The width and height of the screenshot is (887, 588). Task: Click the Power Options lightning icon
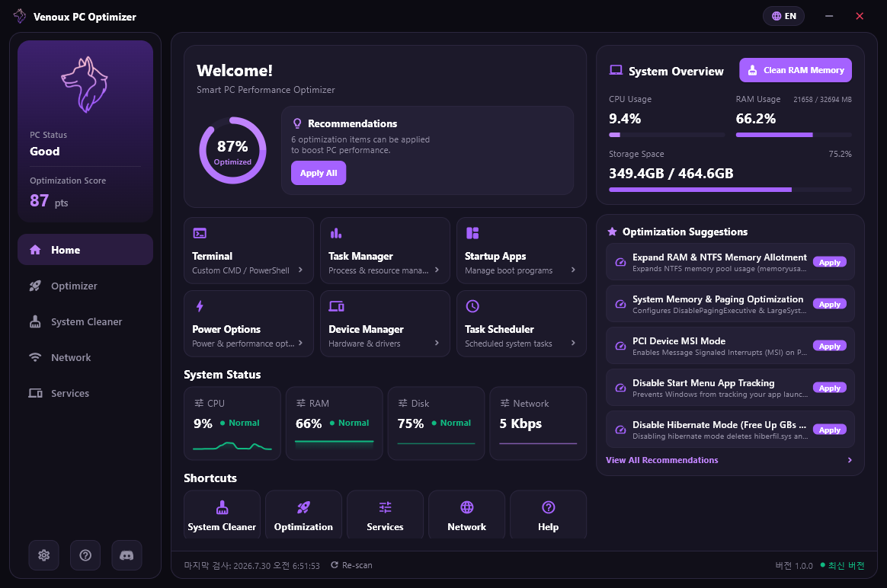click(200, 306)
